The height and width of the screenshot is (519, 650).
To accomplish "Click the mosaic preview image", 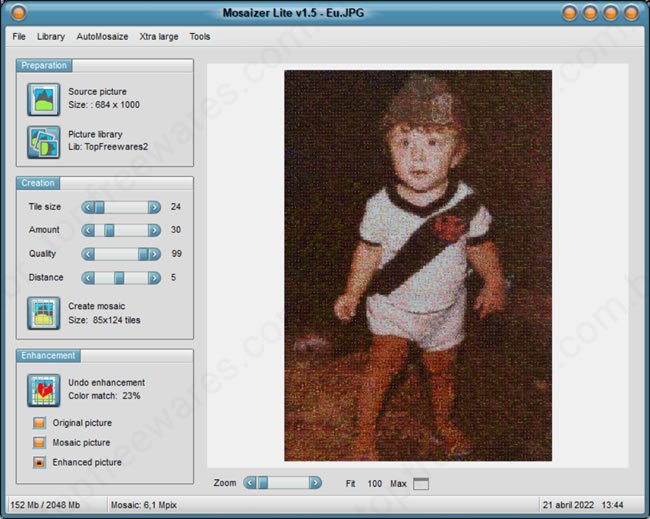I will [417, 265].
